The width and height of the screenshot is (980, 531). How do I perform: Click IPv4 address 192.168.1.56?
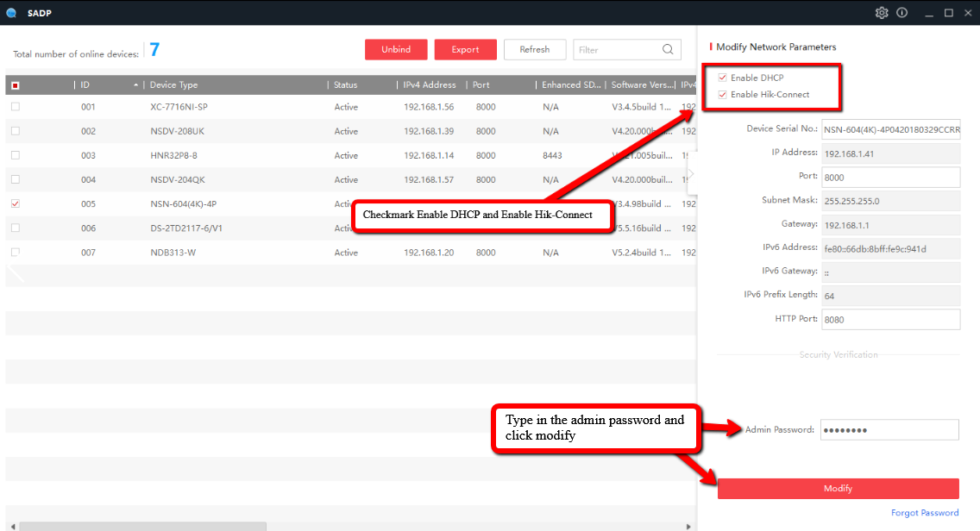click(x=429, y=107)
